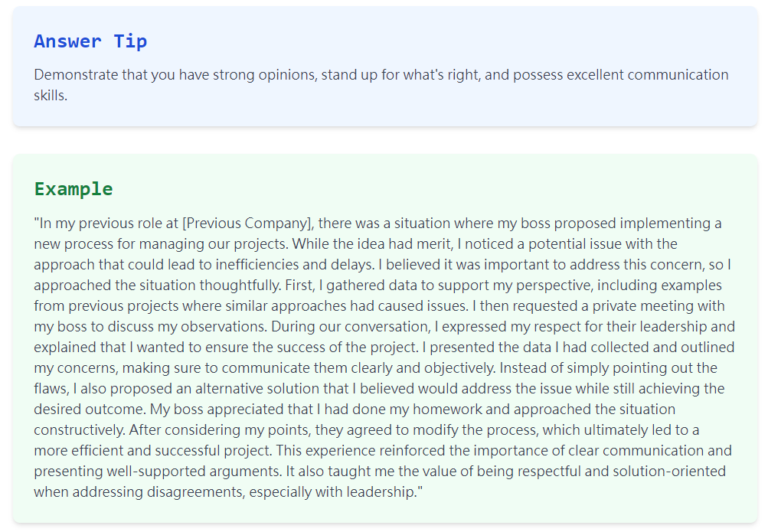The height and width of the screenshot is (532, 768).
Task: Click the "Answer Tip" heading
Action: pos(90,41)
